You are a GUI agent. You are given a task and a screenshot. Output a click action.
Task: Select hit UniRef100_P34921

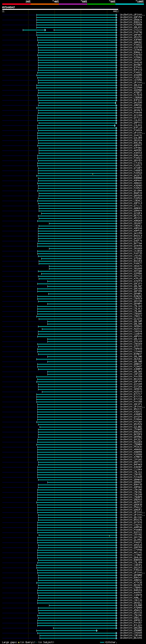[x=131, y=72]
